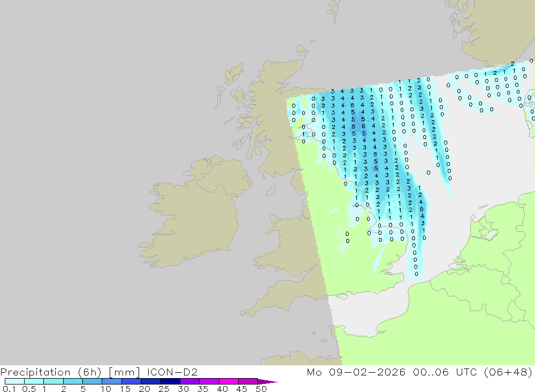Select the 35–40 mm legend color swatch
The width and height of the screenshot is (535, 392).
[209, 381]
